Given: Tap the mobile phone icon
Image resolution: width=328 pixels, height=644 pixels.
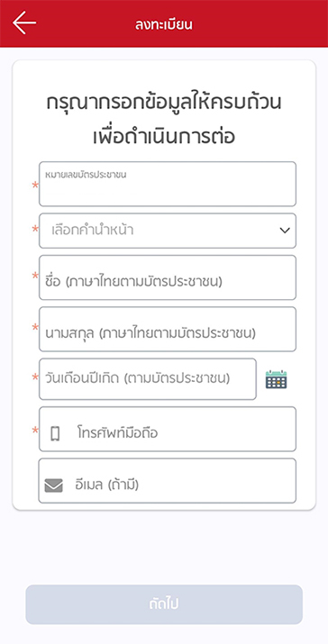Looking at the screenshot, I should pyautogui.click(x=55, y=433).
